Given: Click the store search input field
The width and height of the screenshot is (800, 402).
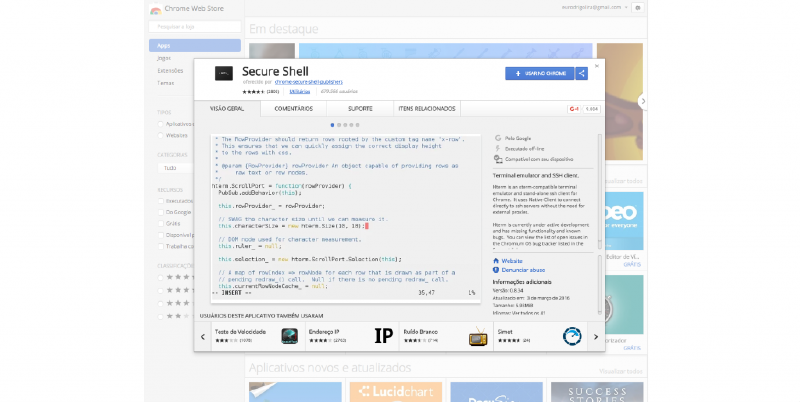Looking at the screenshot, I should tap(194, 25).
